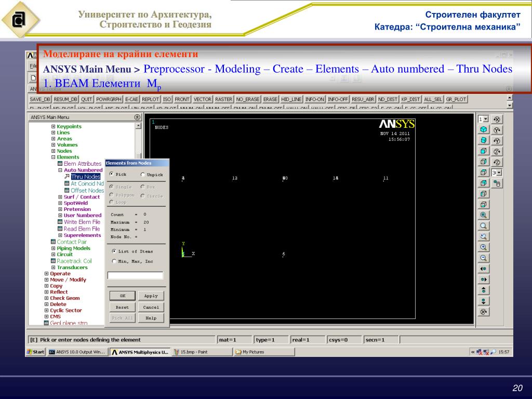Open Surf / Contact submenu
532x399 pixels.
point(82,197)
